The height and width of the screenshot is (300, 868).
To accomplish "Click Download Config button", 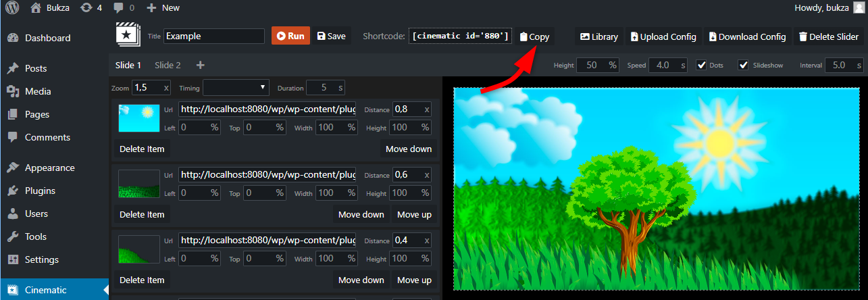I will (x=747, y=36).
